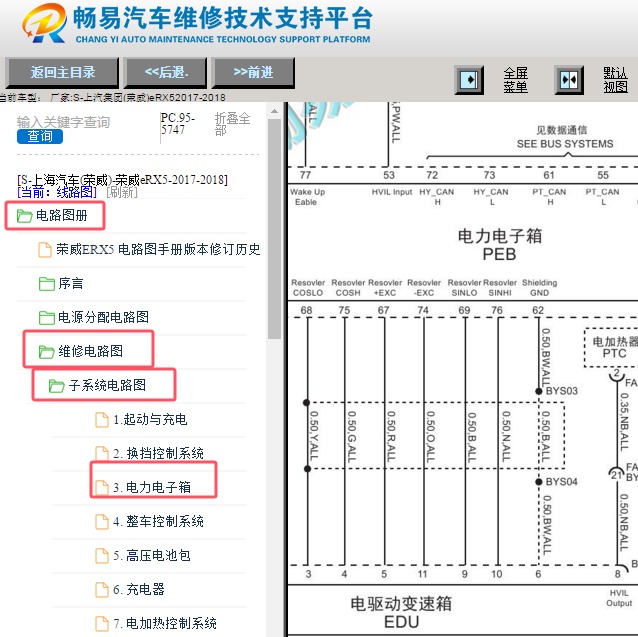
Task: Click the PC.95-5747 text
Action: [177, 124]
